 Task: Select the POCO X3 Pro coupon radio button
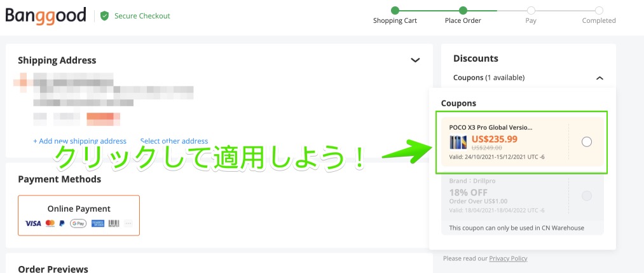[x=586, y=142]
